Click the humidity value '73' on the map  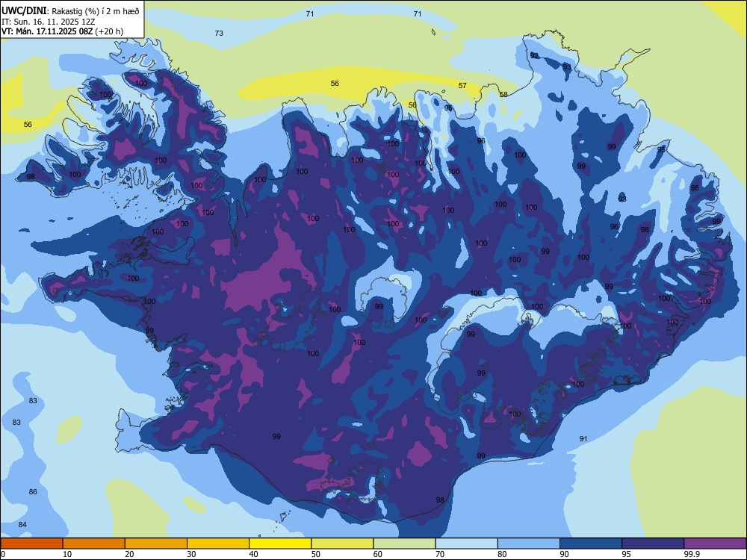[219, 34]
